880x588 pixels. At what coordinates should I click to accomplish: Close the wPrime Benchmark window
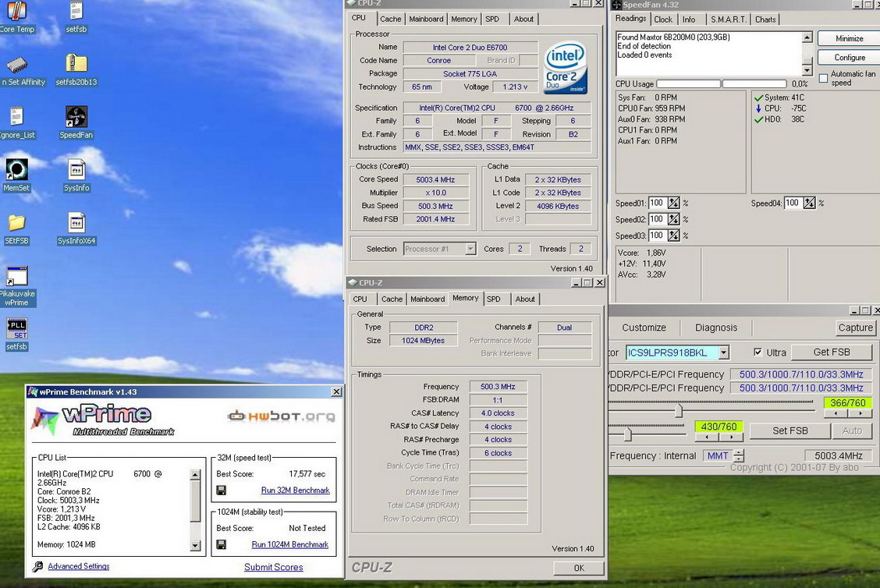click(x=336, y=392)
